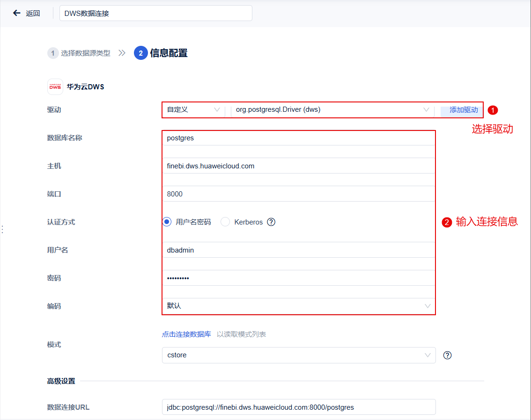This screenshot has width=531, height=420.
Task: Expand the cstore mode dropdown
Action: (x=299, y=355)
